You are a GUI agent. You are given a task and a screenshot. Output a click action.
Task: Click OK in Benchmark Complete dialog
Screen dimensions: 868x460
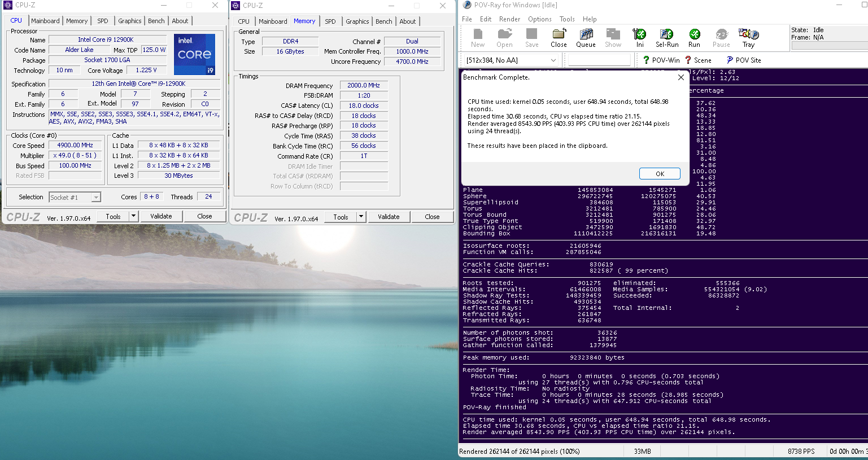(660, 174)
